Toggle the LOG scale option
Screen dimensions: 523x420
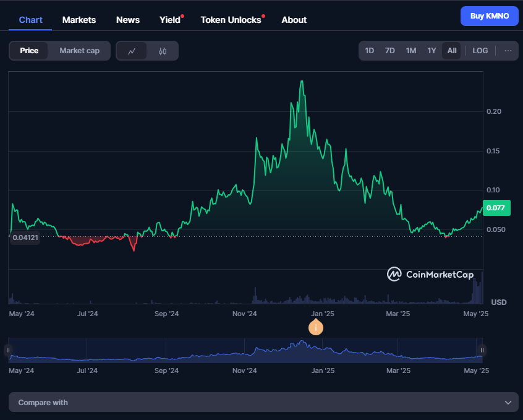[480, 51]
